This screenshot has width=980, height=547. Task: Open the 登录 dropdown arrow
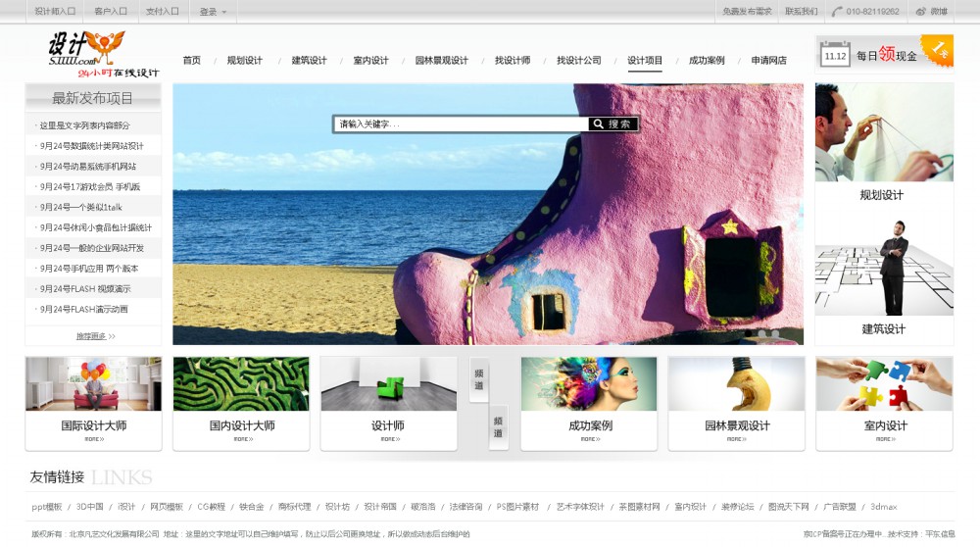[223, 12]
